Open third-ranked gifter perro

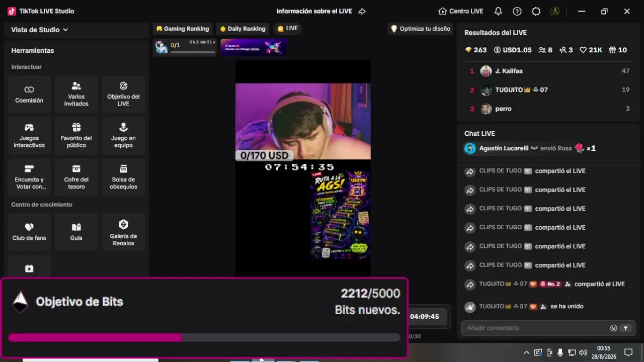tap(549, 109)
